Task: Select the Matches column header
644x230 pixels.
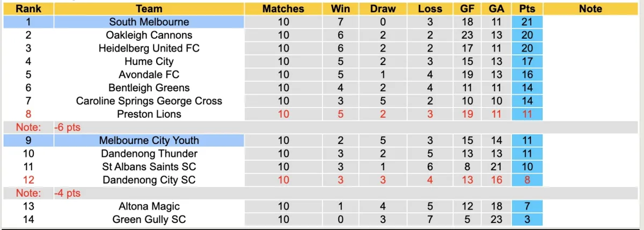Action: pos(283,9)
